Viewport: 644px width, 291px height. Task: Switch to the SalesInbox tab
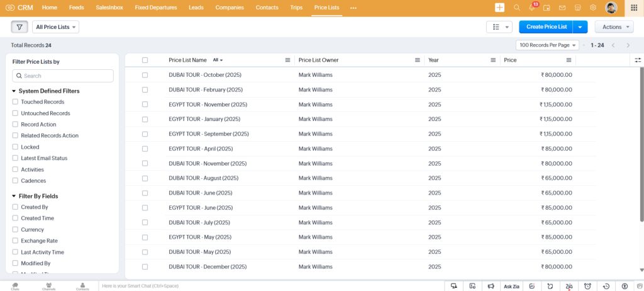coord(109,8)
